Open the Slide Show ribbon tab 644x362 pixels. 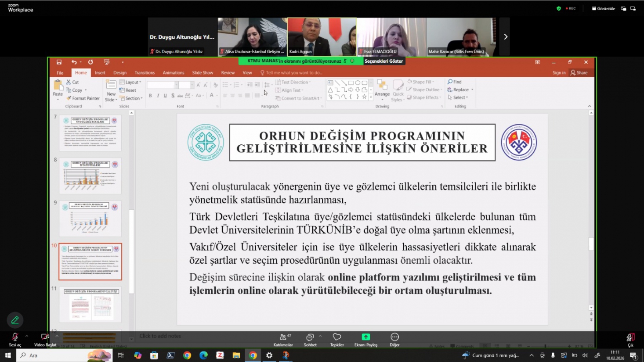click(x=202, y=73)
